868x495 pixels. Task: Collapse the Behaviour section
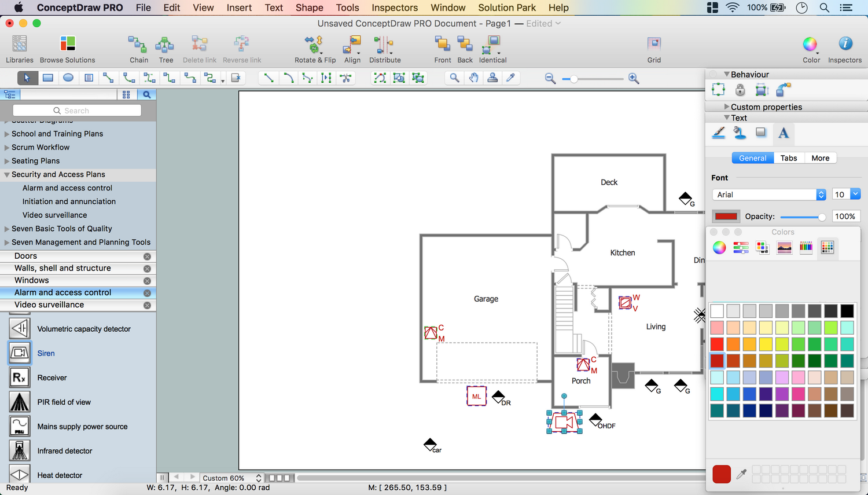[x=727, y=74]
